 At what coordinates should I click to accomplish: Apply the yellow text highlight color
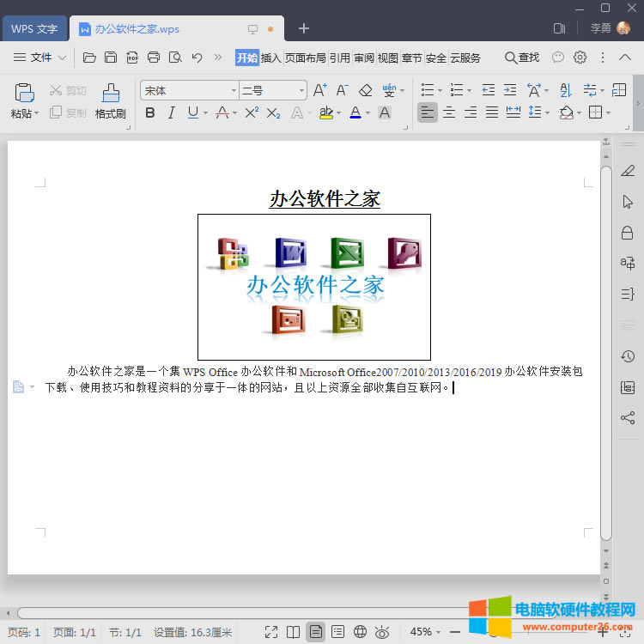point(325,112)
